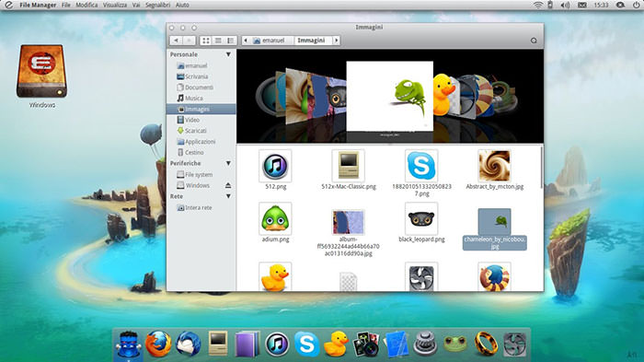Launch Firefox from the dock
The width and height of the screenshot is (644, 362).
click(158, 344)
